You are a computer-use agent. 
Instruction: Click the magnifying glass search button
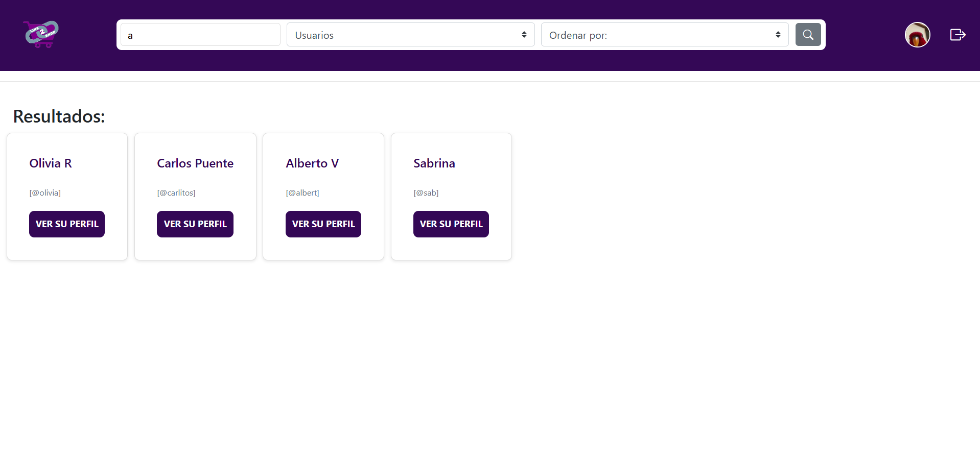coord(808,35)
